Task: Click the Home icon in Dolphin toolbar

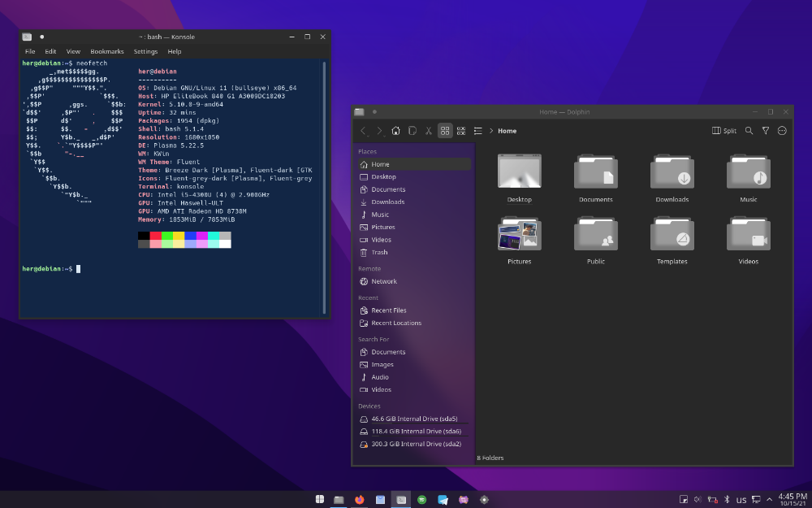Action: tap(395, 131)
